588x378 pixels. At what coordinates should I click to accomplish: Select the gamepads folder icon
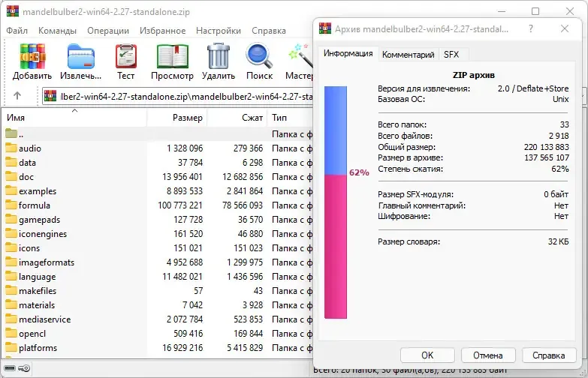(11, 219)
